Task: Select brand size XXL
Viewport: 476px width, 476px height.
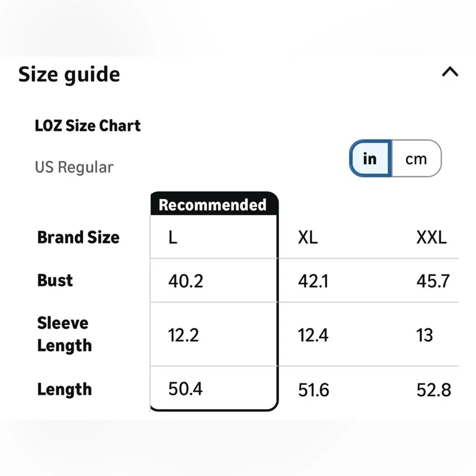Action: pos(431,238)
